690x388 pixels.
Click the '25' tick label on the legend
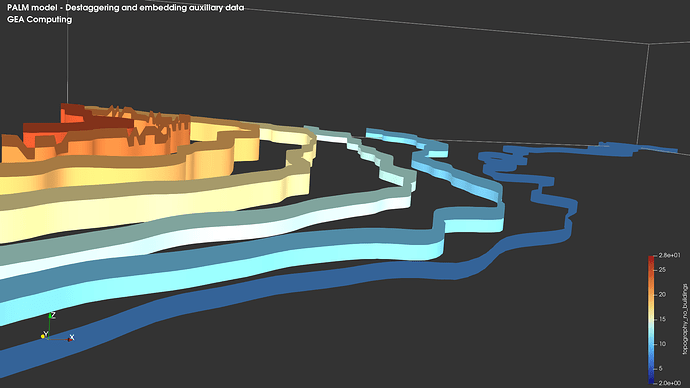tap(662, 270)
